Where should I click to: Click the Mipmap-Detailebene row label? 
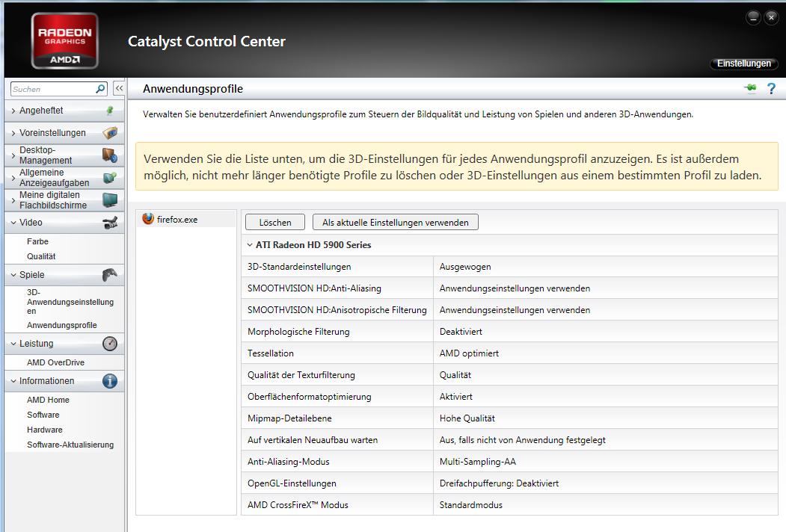pos(289,418)
